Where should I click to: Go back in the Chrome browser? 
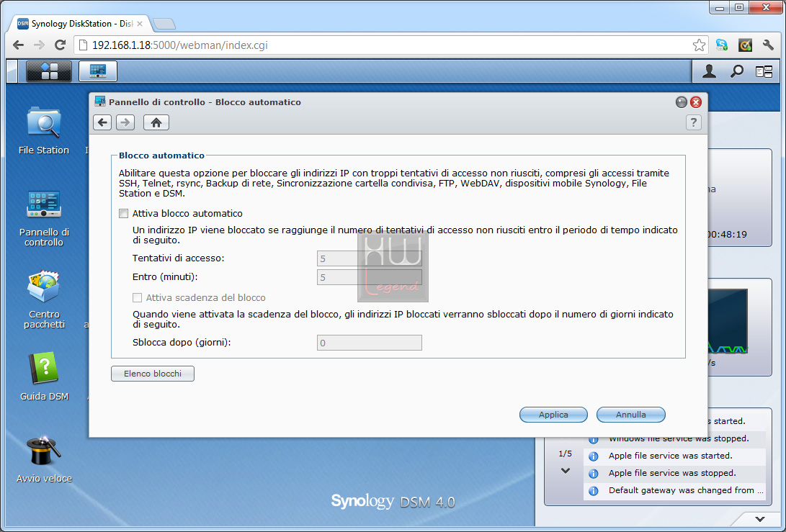click(x=18, y=45)
